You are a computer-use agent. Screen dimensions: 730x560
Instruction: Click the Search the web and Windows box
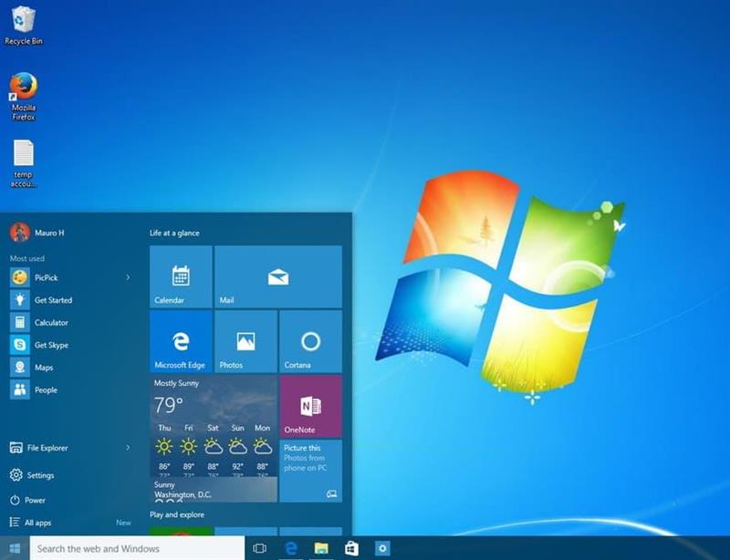click(137, 548)
